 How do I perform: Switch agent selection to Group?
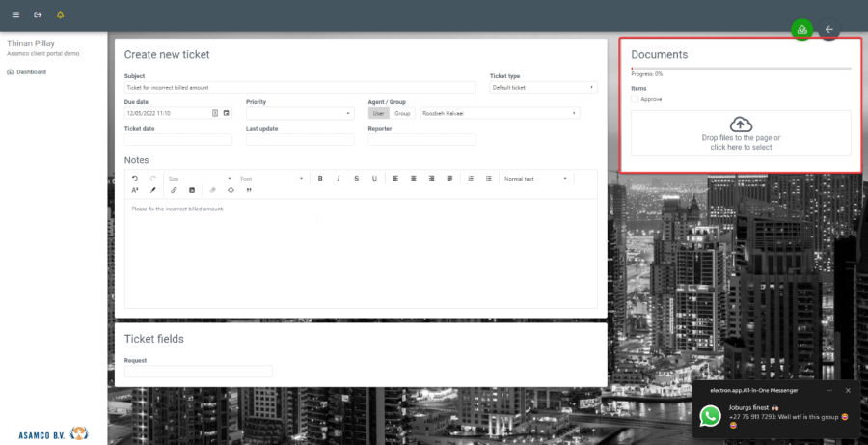tap(401, 113)
